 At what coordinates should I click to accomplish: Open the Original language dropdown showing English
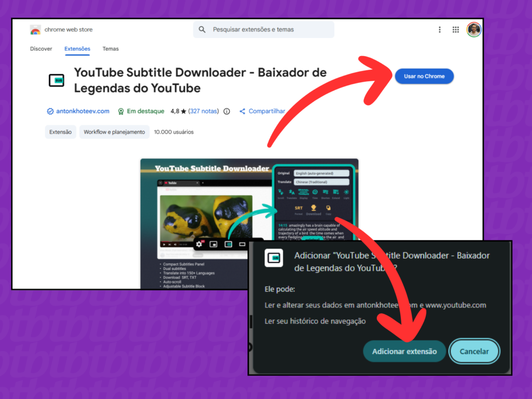click(x=322, y=173)
